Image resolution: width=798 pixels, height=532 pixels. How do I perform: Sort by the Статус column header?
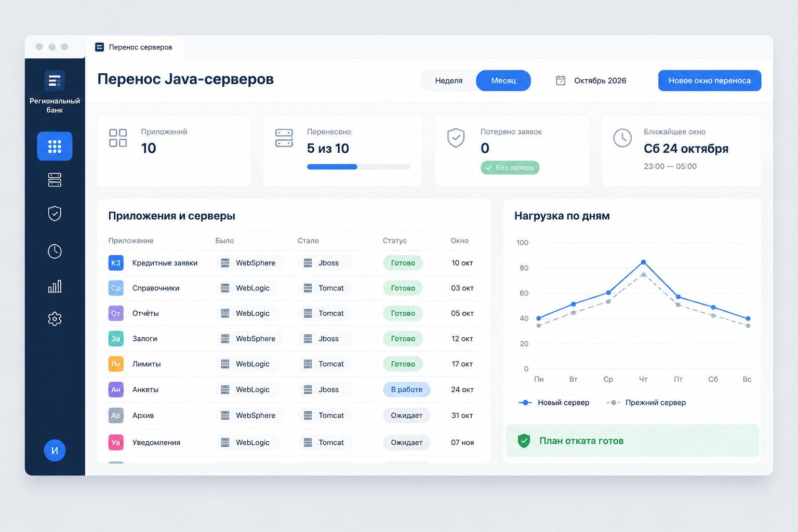(x=395, y=241)
